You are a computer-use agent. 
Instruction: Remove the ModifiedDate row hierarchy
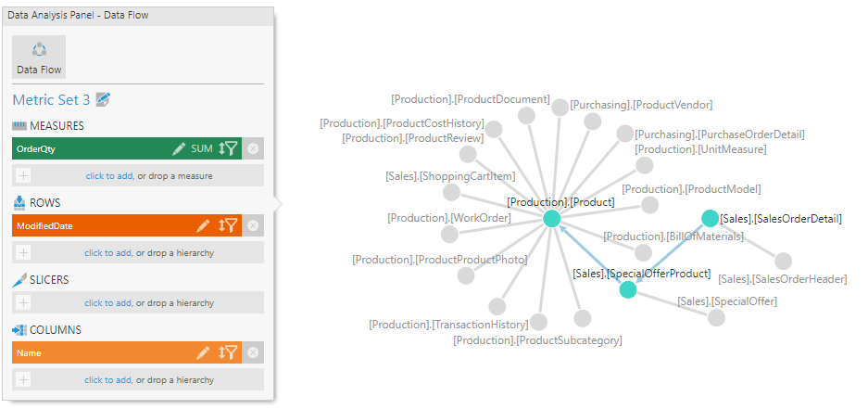pyautogui.click(x=253, y=225)
